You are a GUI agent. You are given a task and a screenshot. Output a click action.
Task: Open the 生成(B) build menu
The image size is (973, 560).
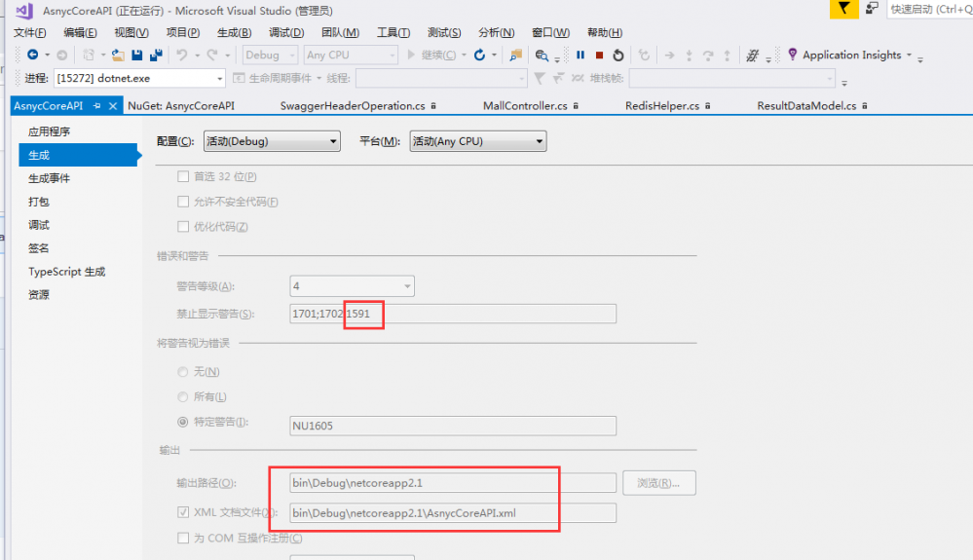coord(234,32)
